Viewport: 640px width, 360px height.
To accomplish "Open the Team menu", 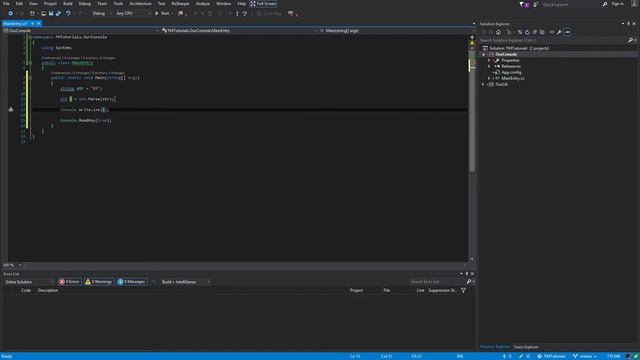I will pyautogui.click(x=102, y=4).
